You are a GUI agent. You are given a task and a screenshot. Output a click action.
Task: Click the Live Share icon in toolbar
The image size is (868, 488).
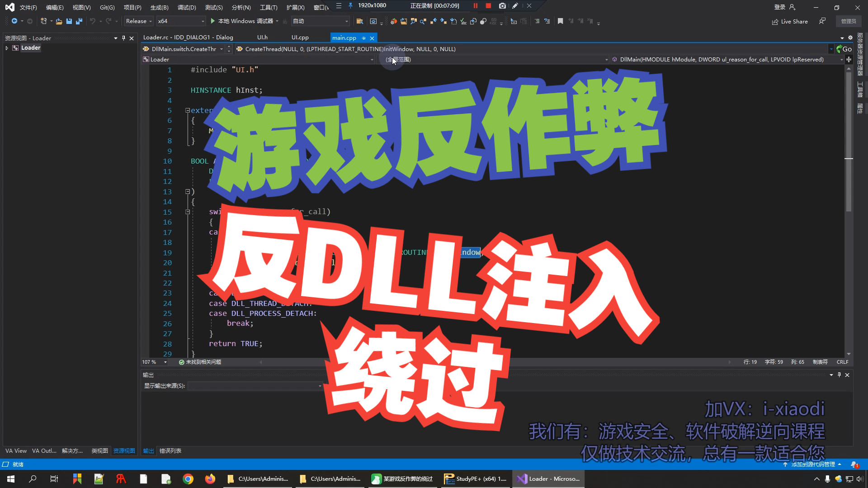tap(774, 21)
